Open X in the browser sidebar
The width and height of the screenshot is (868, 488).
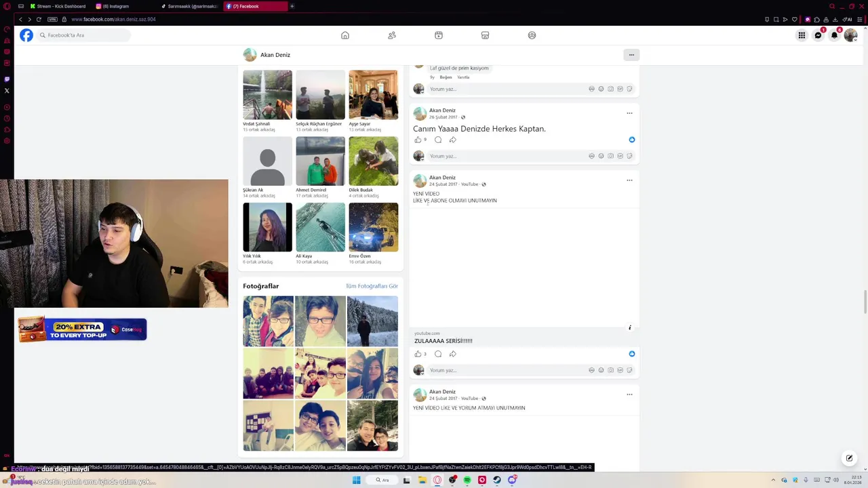pos(7,90)
